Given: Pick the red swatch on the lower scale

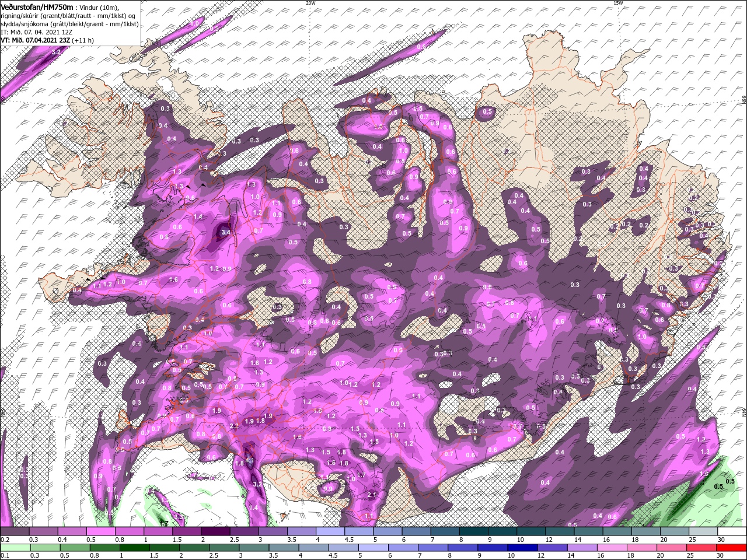Looking at the screenshot, I should pos(732,548).
